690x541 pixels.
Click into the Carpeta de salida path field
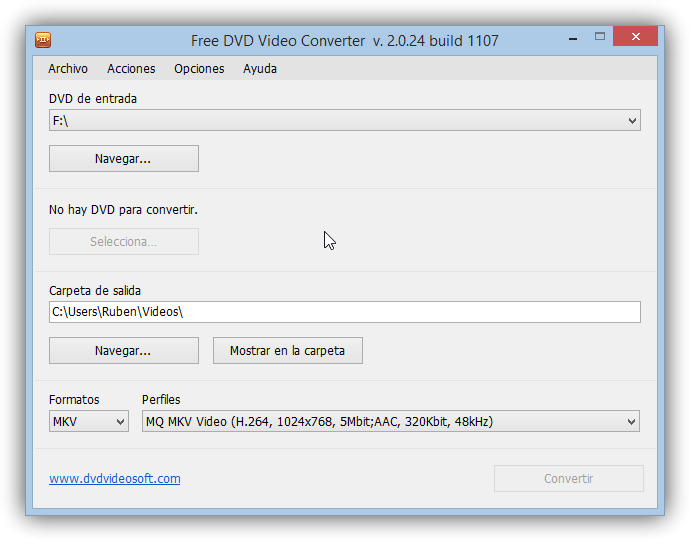click(345, 312)
